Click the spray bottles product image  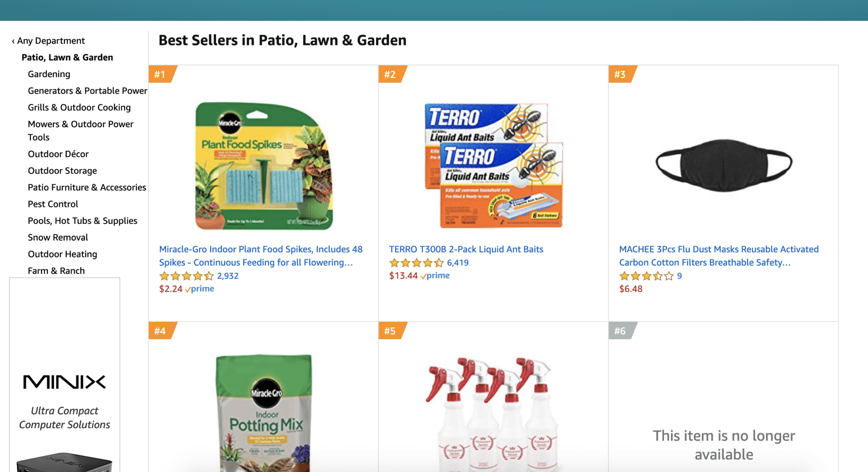point(493,411)
